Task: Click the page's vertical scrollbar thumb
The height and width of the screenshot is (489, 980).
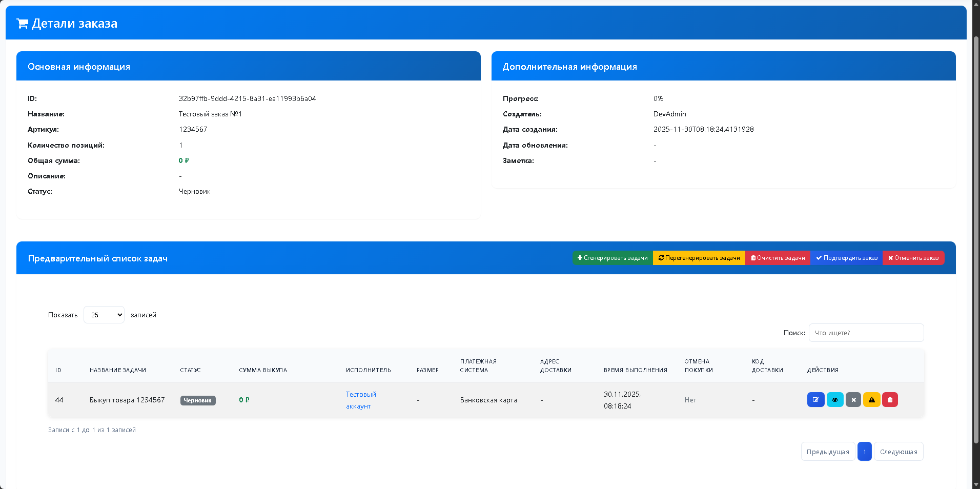Action: [976, 239]
